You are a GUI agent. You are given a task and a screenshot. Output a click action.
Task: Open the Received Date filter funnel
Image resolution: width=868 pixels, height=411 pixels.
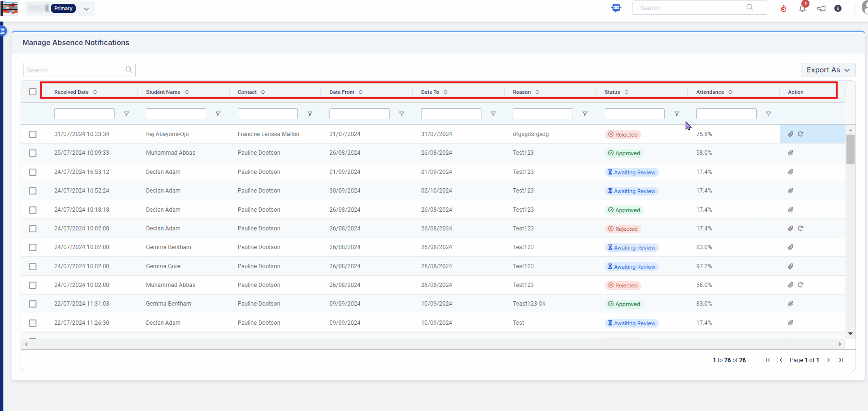(x=127, y=114)
